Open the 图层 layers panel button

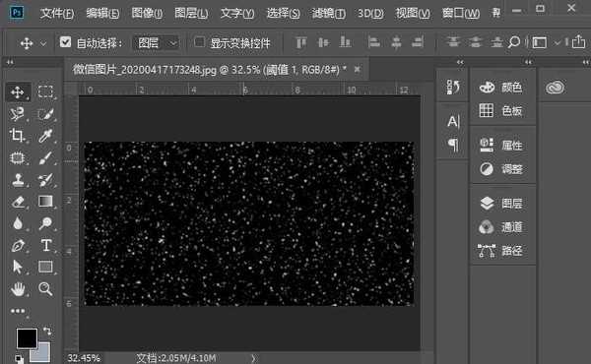tap(501, 204)
